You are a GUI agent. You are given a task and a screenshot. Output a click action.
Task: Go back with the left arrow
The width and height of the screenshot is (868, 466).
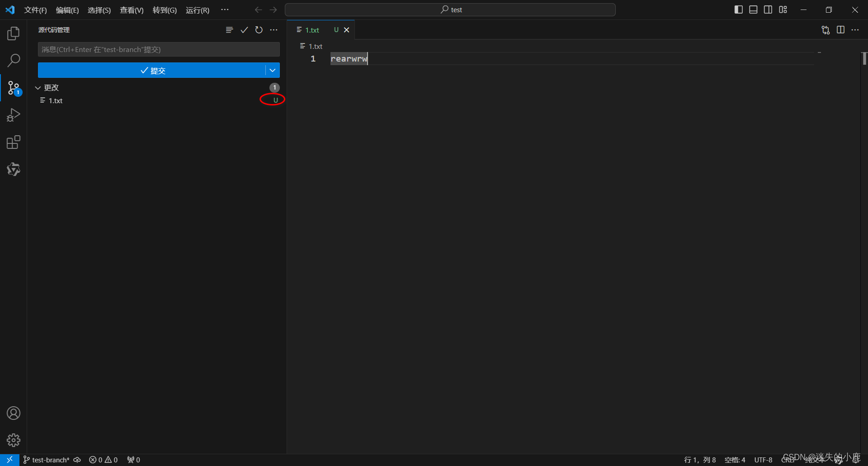click(258, 10)
